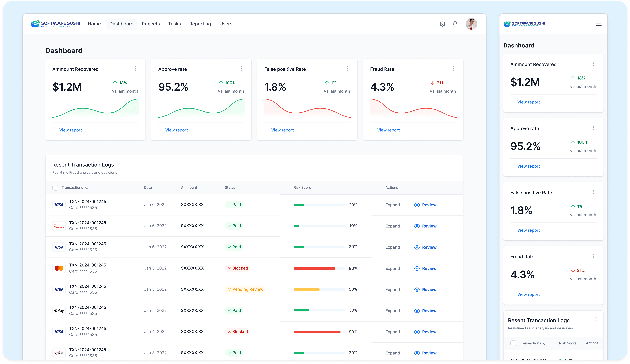630x364 pixels.
Task: Expand the Citadele transaction row
Action: point(392,226)
